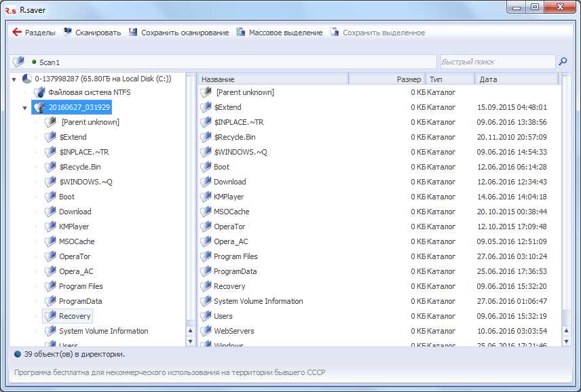
Task: Click the Сохранить сканирование floppy disk icon
Action: tap(133, 33)
